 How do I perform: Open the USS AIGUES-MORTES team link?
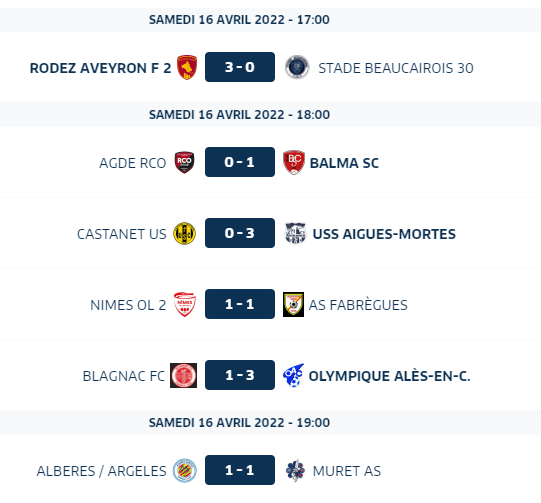coord(384,234)
